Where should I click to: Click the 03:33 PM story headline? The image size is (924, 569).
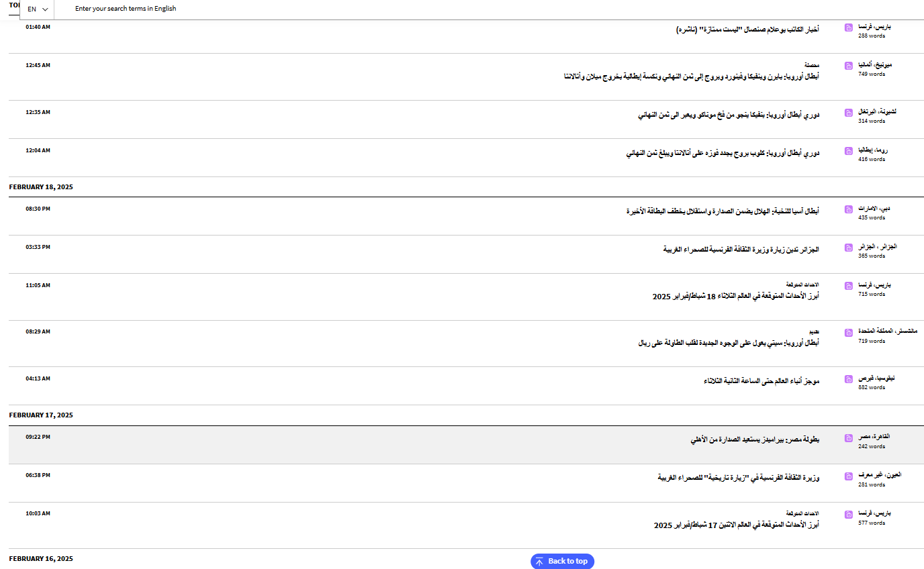tap(741, 250)
